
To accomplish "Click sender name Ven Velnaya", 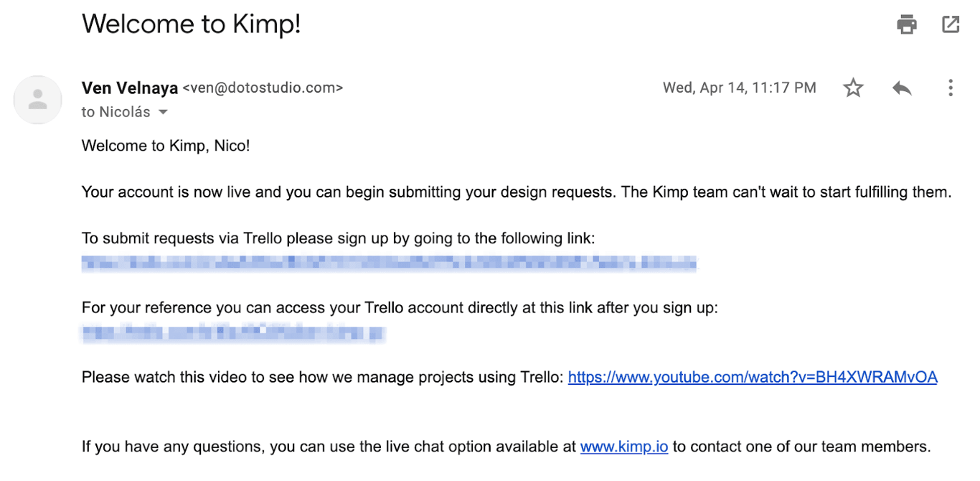I will (x=130, y=88).
